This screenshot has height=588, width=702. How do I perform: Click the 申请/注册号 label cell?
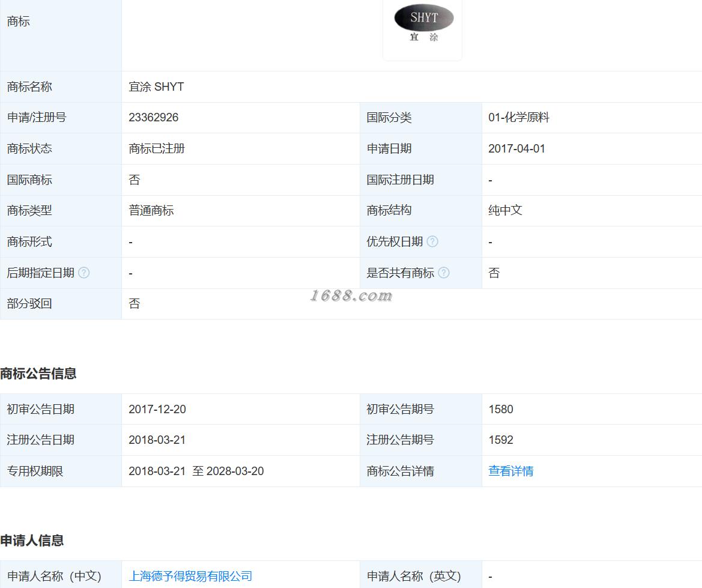pos(61,118)
